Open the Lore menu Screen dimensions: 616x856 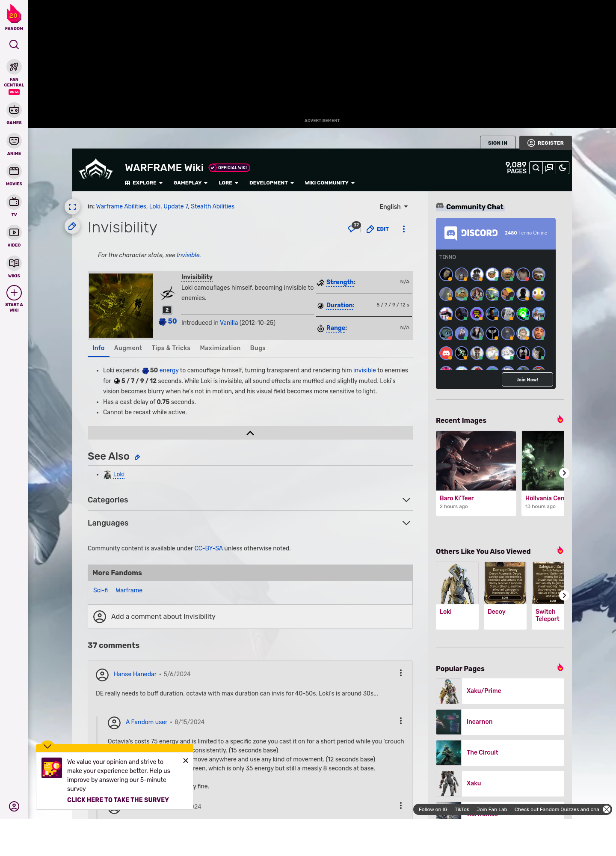pos(228,183)
